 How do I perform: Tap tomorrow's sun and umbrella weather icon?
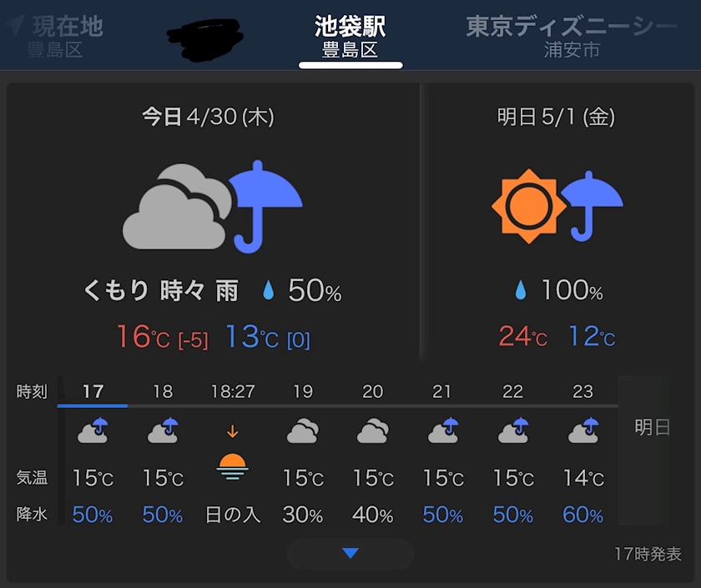point(557,206)
